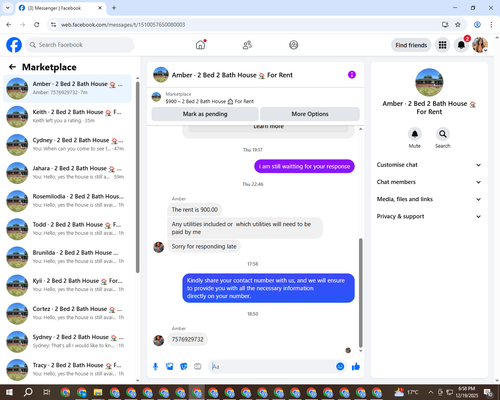Open the emoji picker in message box

point(340,367)
